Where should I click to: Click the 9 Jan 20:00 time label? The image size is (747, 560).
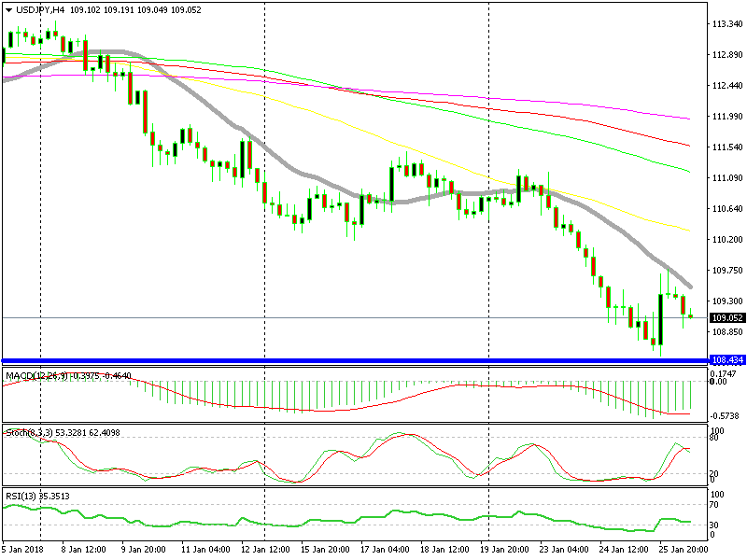tap(144, 549)
